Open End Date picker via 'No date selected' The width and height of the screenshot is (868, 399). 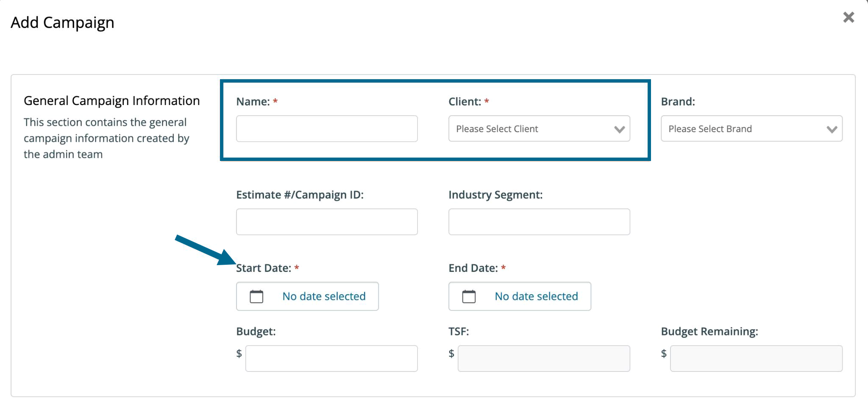[x=536, y=296]
